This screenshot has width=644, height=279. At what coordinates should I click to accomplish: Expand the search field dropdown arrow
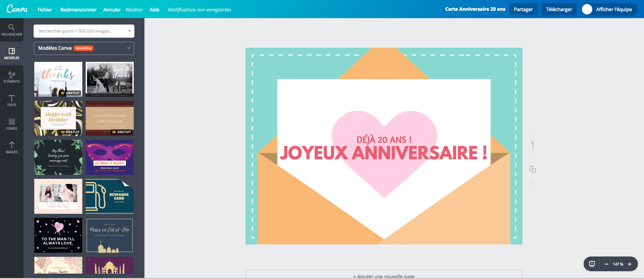click(x=129, y=31)
